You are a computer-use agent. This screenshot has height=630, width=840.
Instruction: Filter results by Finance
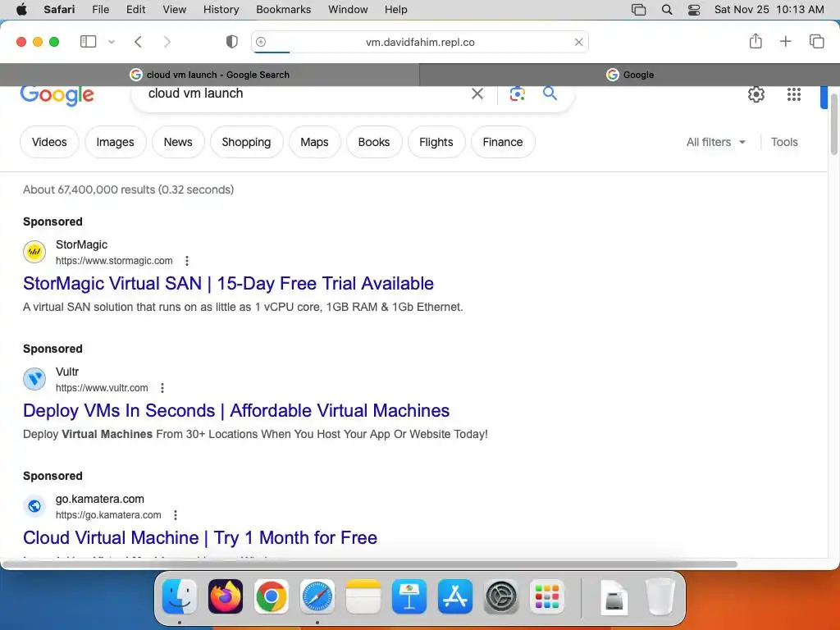[x=503, y=142]
